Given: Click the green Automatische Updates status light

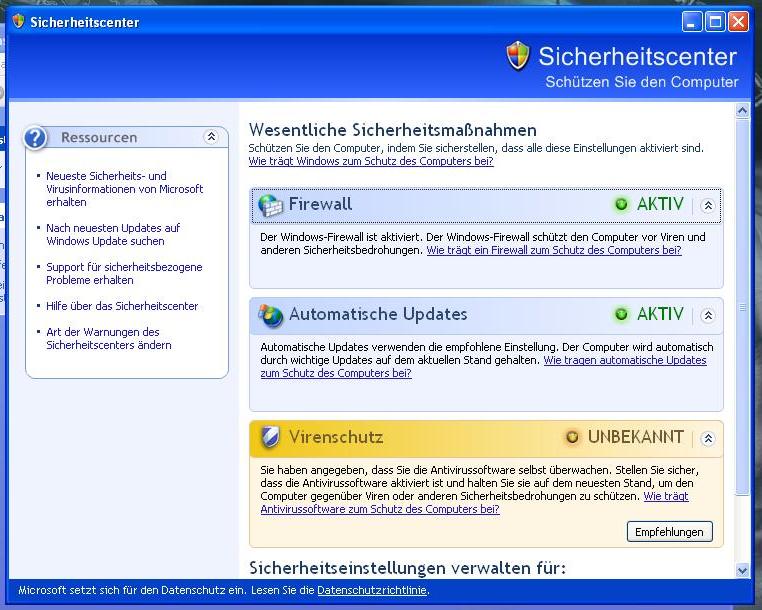Looking at the screenshot, I should pyautogui.click(x=621, y=314).
